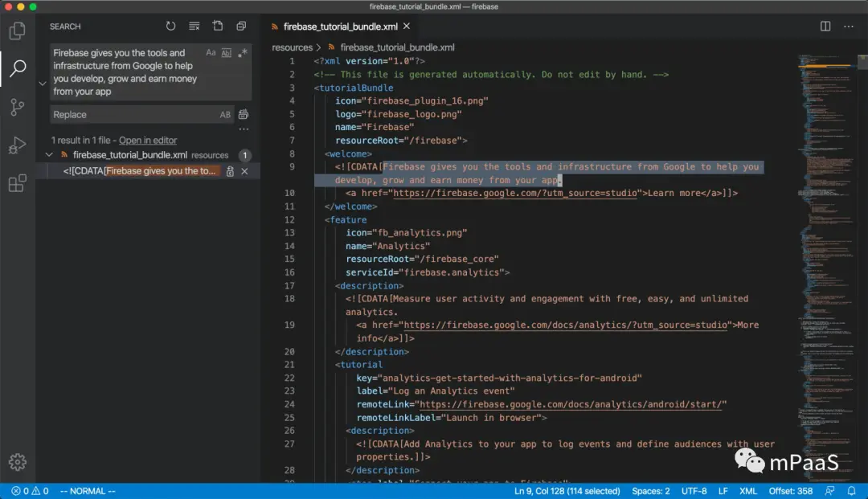Click the Open in editor link
The width and height of the screenshot is (868, 499).
148,141
